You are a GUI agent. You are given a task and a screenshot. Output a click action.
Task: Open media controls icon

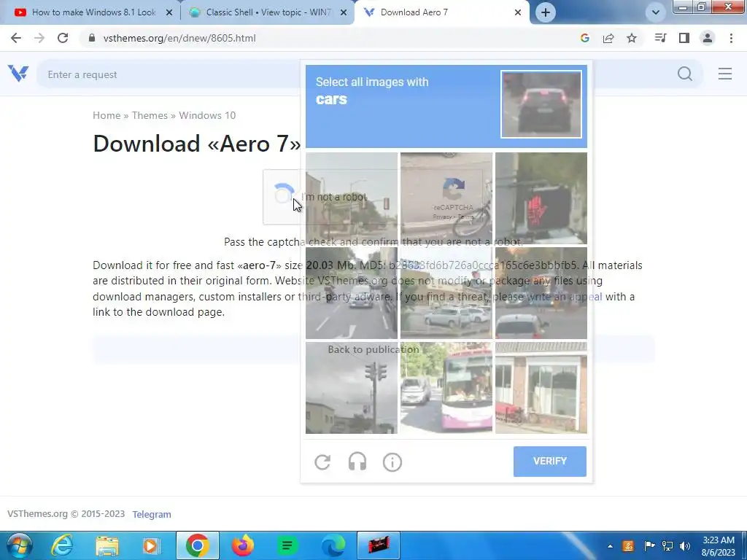click(x=661, y=38)
